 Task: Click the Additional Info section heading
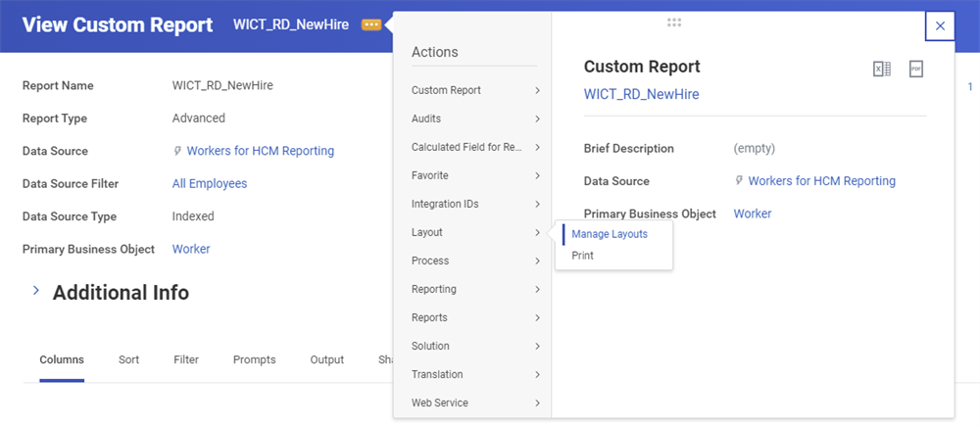pyautogui.click(x=121, y=293)
